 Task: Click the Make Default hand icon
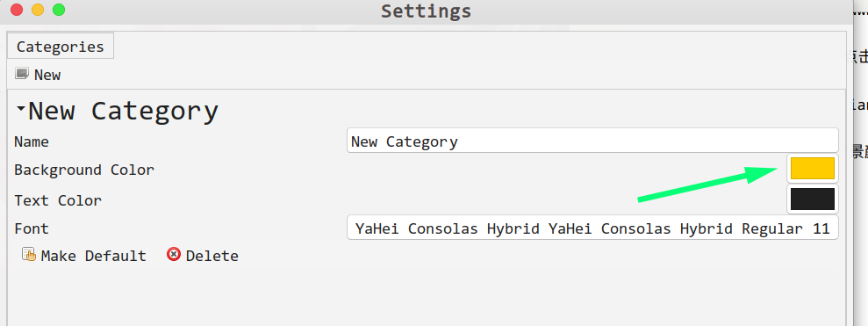coord(29,255)
